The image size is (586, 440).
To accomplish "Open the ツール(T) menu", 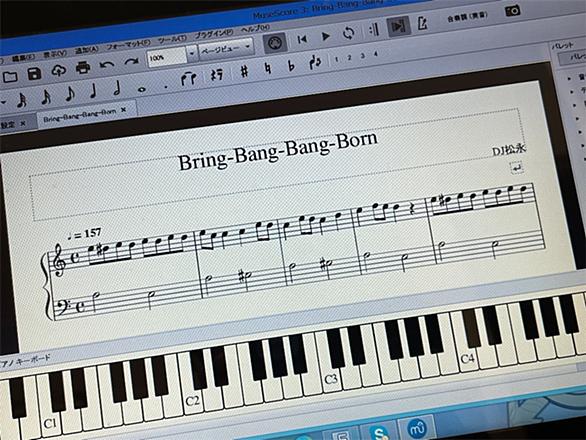I will [x=172, y=40].
